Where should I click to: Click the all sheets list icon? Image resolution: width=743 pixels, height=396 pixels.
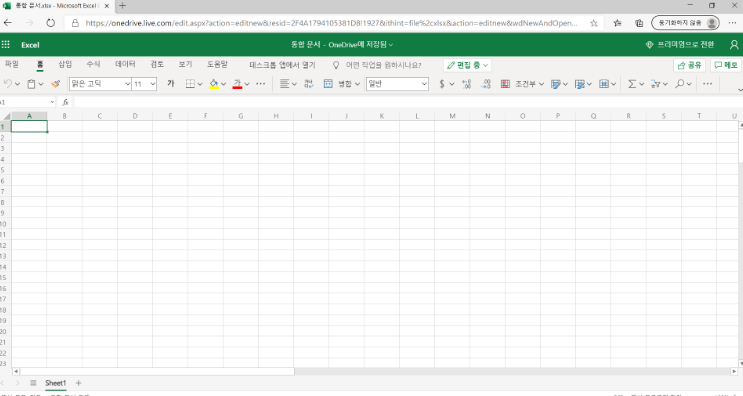33,383
